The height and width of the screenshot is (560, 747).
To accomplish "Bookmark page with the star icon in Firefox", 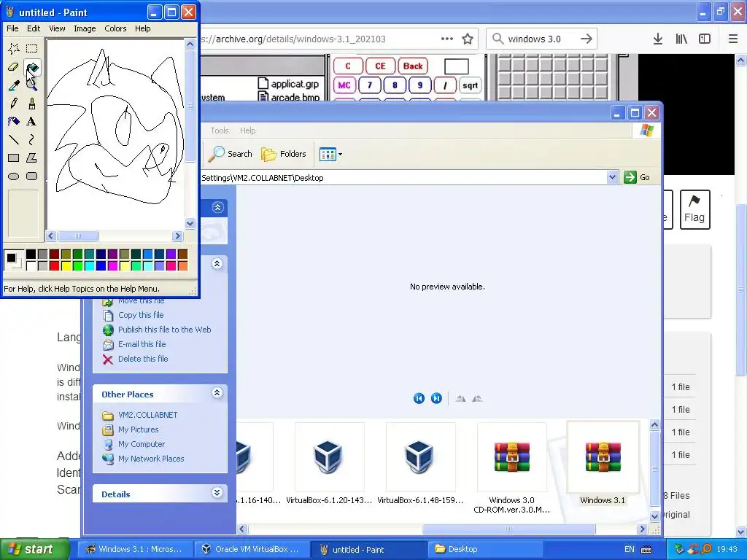I will pos(468,39).
